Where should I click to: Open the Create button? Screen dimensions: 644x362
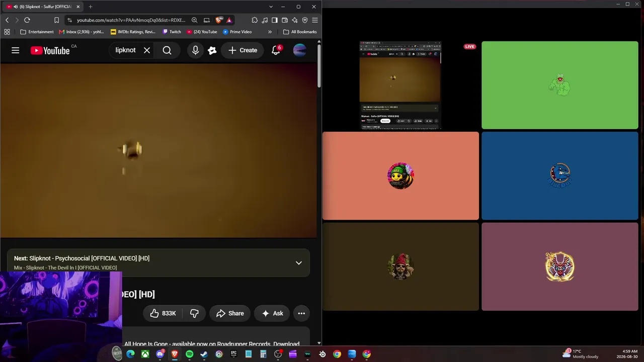click(x=243, y=50)
